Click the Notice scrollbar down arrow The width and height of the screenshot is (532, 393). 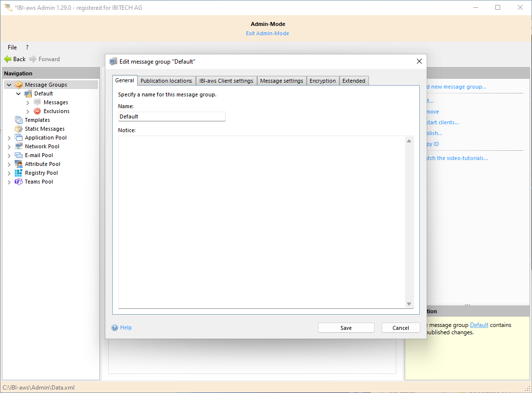(409, 304)
